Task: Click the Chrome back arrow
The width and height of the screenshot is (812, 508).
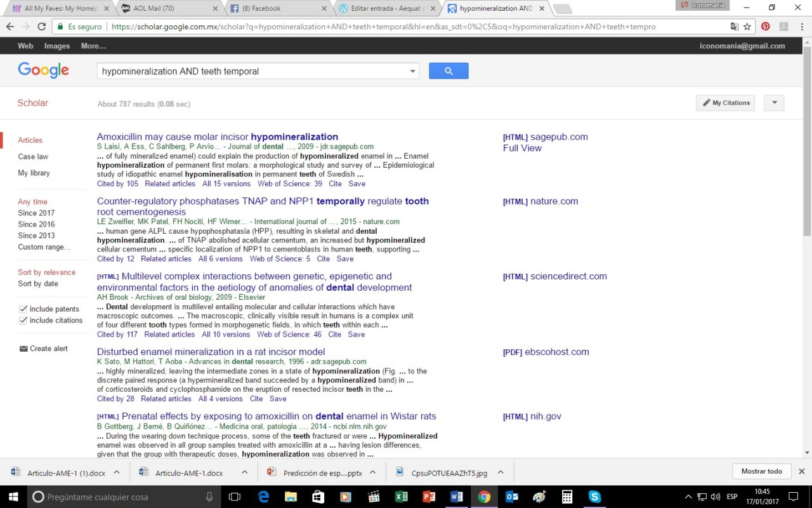Action: click(10, 27)
